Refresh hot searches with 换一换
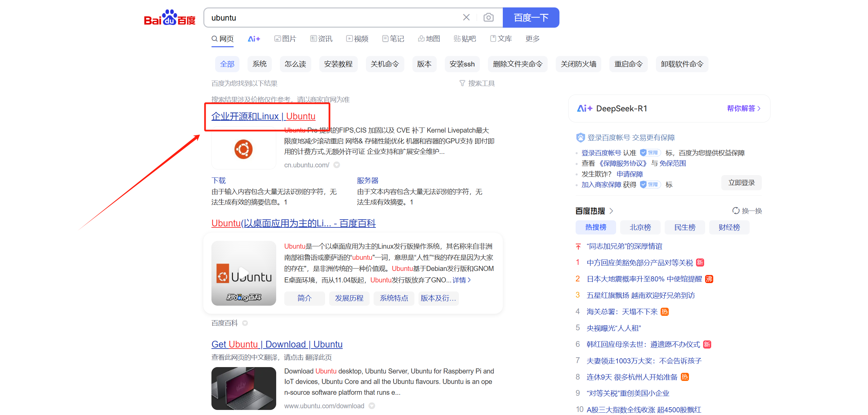 [x=747, y=211]
